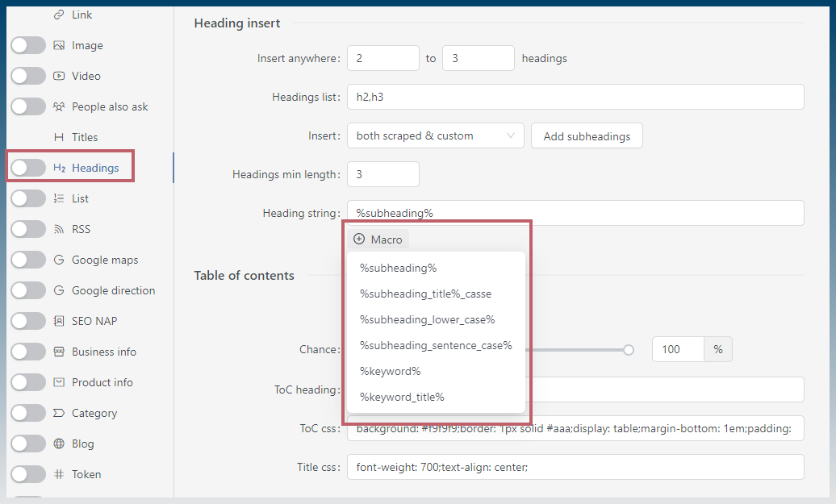The width and height of the screenshot is (836, 504).
Task: Click the H2 Headings icon
Action: click(59, 168)
